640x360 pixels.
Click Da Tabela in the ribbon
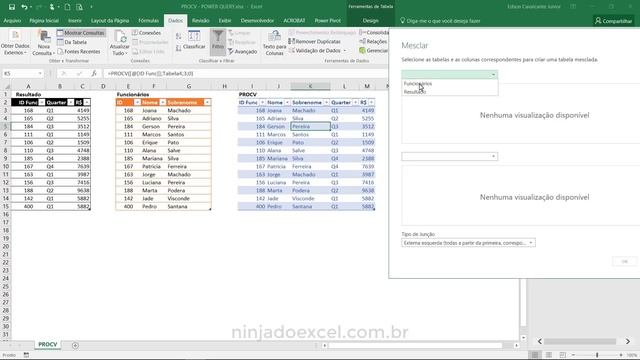click(72, 42)
